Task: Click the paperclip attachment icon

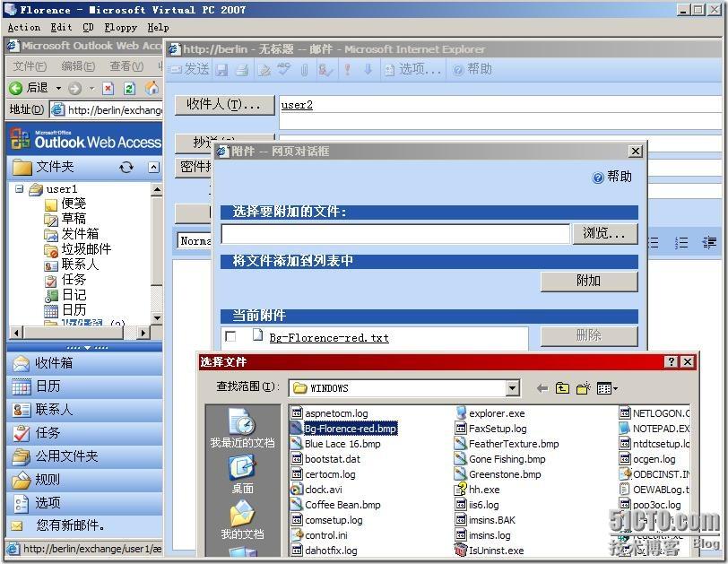Action: 304,70
